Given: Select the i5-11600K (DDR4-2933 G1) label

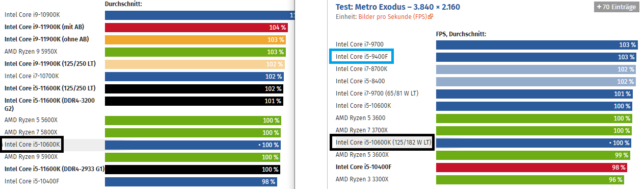Looking at the screenshot, I should 55,169.
